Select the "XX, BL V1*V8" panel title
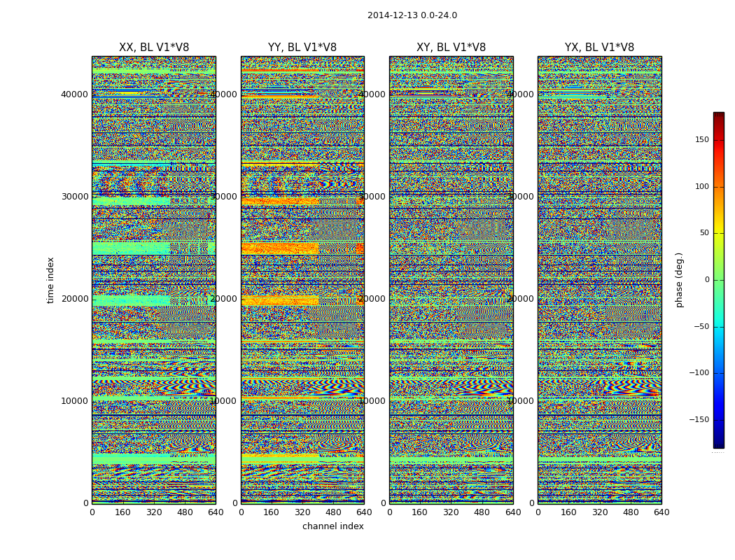 click(x=154, y=48)
